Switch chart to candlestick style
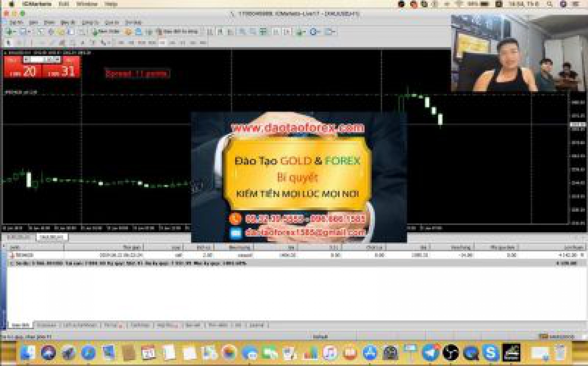 coord(220,31)
